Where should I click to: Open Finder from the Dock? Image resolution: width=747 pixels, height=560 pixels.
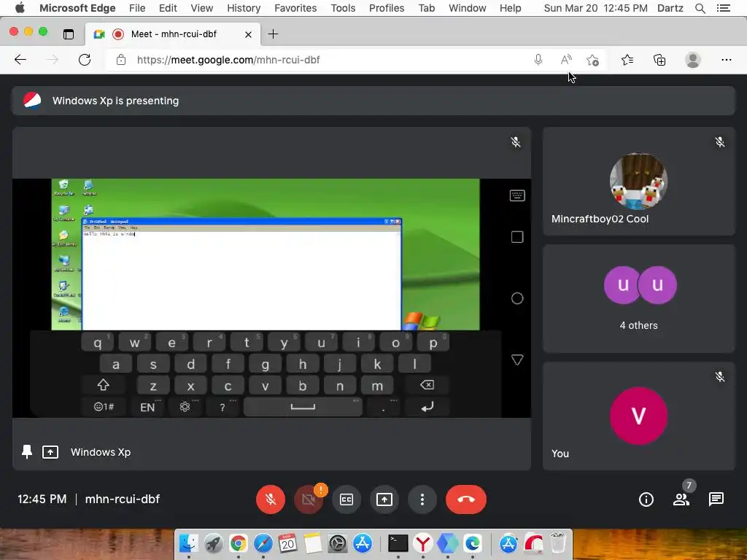[x=189, y=542]
